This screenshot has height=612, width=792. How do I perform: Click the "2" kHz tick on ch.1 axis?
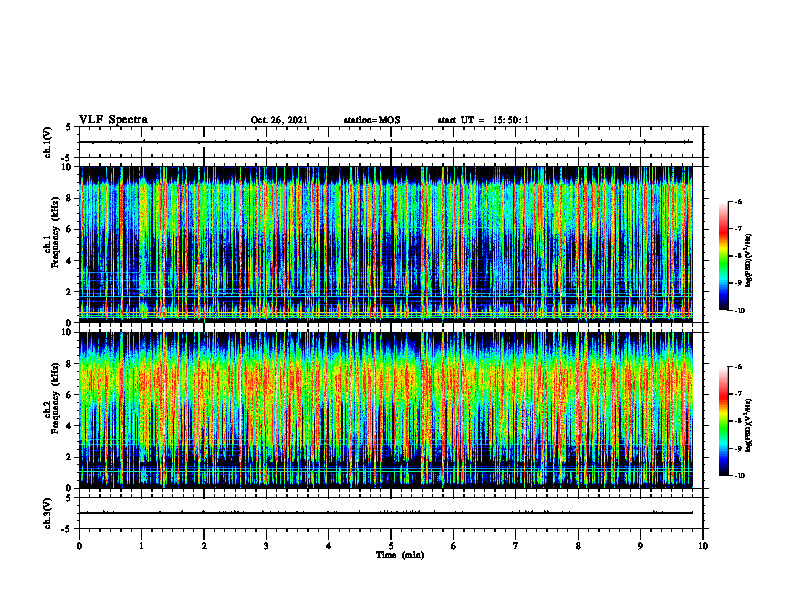coord(70,292)
